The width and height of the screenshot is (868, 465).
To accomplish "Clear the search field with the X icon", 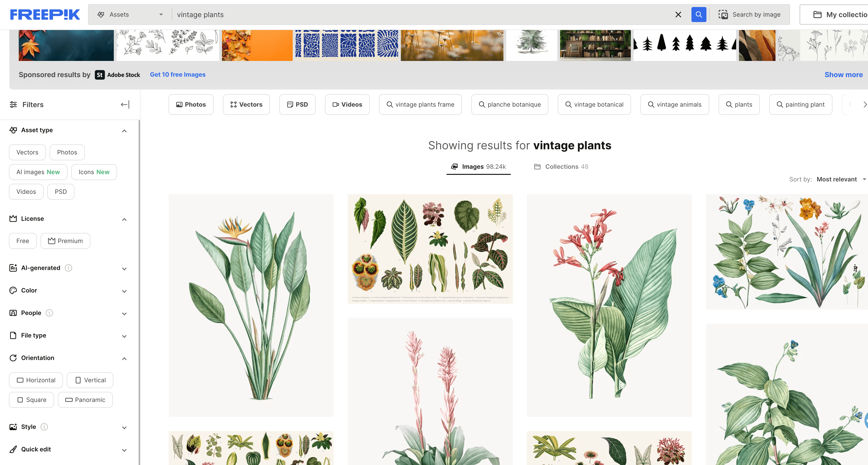I will [678, 15].
